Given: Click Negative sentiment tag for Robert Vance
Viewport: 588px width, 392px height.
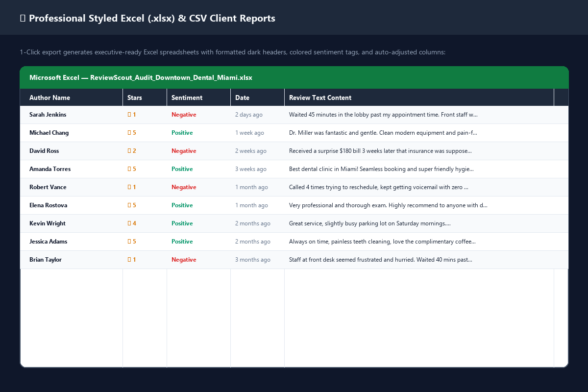Looking at the screenshot, I should click(184, 187).
